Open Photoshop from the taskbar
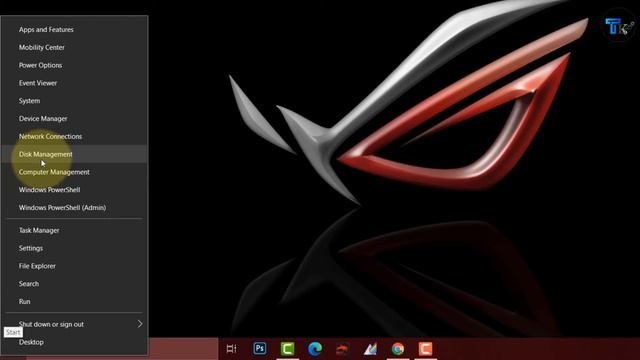 pyautogui.click(x=260, y=349)
